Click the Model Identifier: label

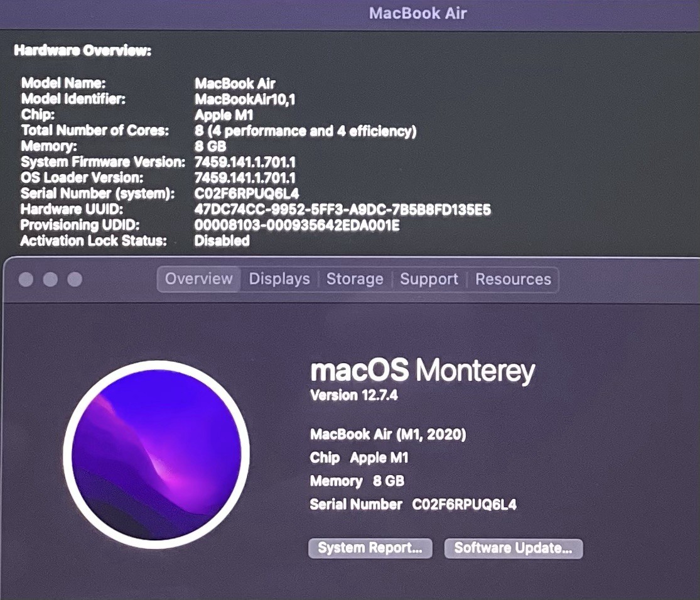(73, 99)
